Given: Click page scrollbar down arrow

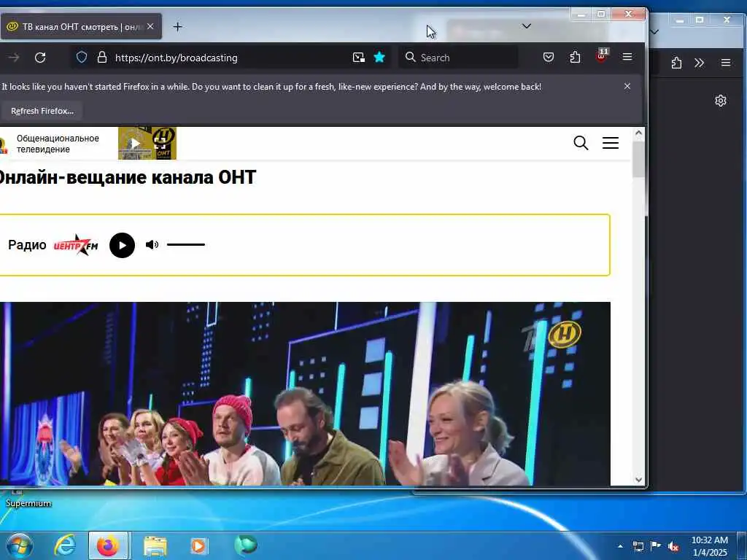Looking at the screenshot, I should pyautogui.click(x=638, y=480).
